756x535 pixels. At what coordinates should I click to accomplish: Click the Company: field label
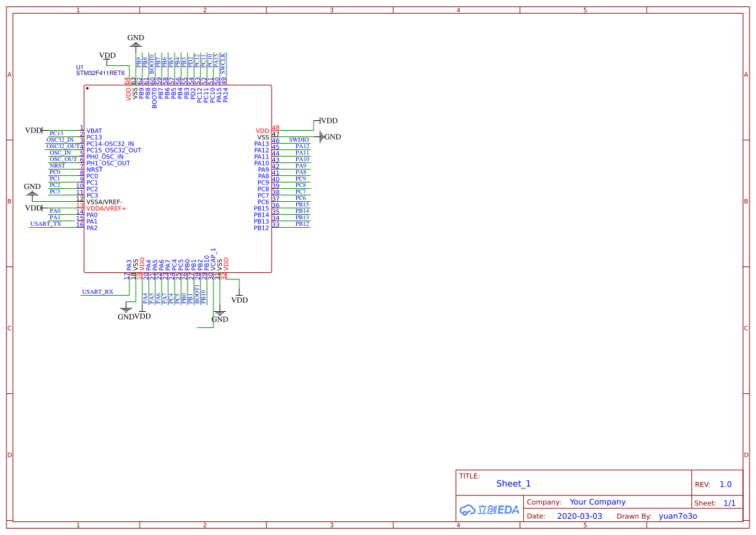(x=544, y=502)
